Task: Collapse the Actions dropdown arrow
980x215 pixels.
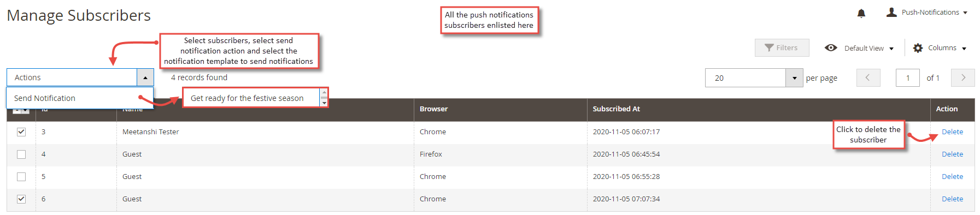Action: click(x=145, y=77)
